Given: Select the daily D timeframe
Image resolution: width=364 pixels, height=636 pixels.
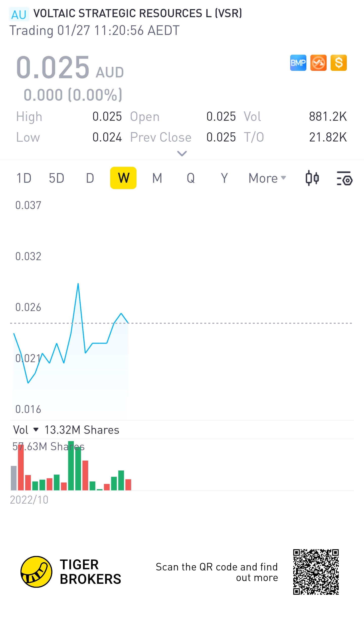Looking at the screenshot, I should pyautogui.click(x=90, y=178).
